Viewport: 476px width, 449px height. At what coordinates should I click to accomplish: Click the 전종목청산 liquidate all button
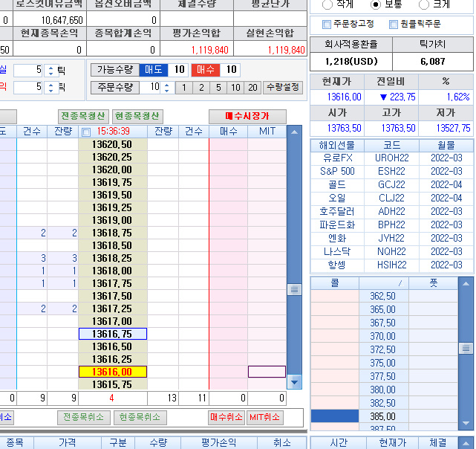click(83, 117)
